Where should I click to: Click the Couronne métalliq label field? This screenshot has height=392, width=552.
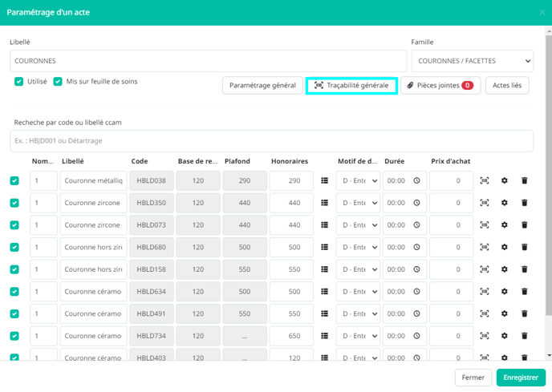click(x=94, y=180)
